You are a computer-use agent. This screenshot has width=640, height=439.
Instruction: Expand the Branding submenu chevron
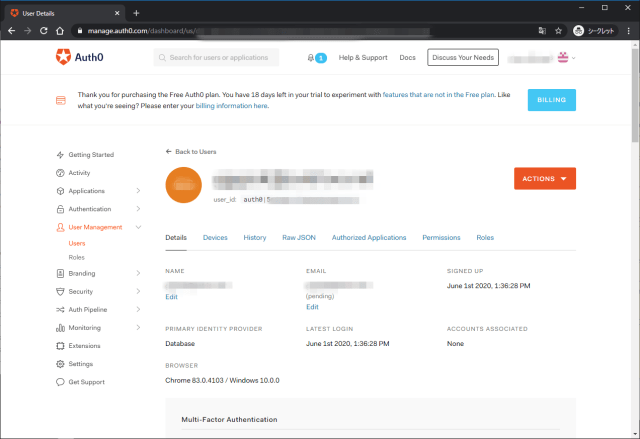click(138, 273)
